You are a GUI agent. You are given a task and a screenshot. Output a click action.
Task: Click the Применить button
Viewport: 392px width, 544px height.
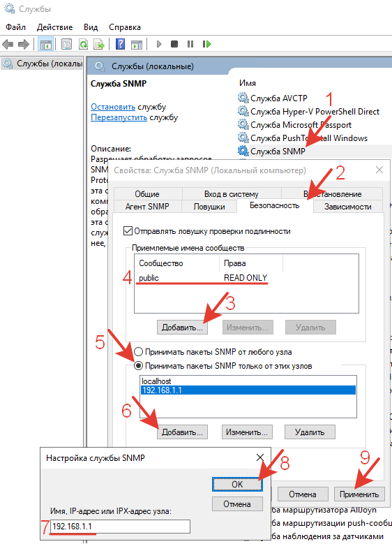click(x=359, y=494)
